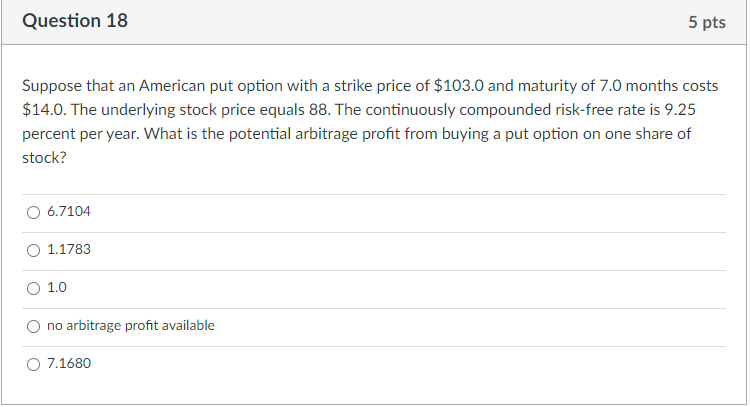Select the radio button for 6.7104
The width and height of the screenshot is (750, 407).
[x=33, y=212]
